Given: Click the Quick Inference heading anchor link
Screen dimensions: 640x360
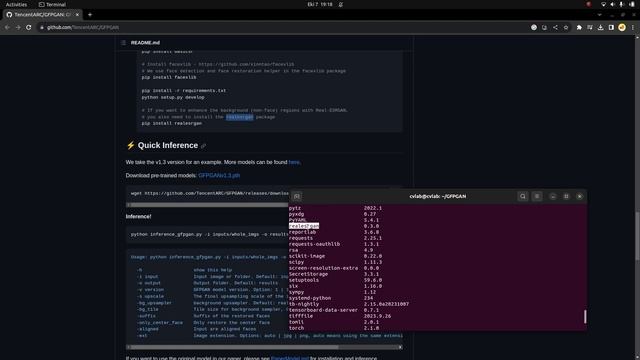Looking at the screenshot, I should 203,146.
